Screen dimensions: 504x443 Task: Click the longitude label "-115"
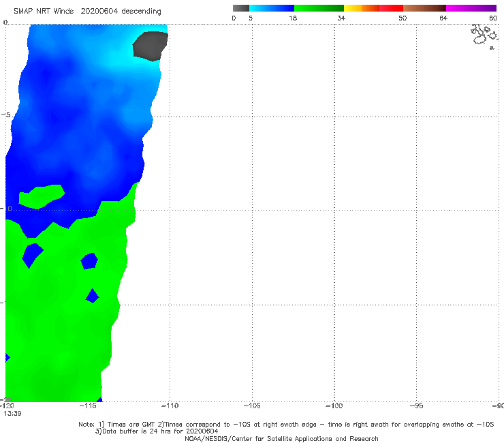88,406
